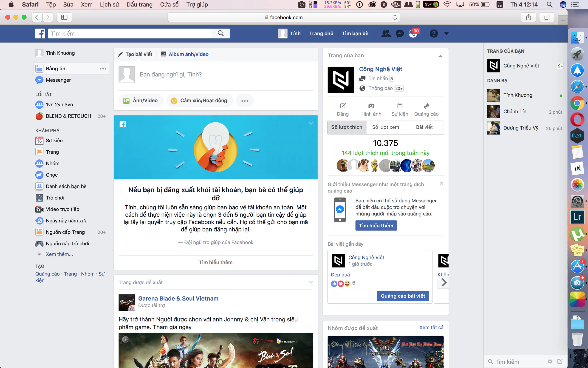Switch to Số lượt xem tab

(x=385, y=127)
